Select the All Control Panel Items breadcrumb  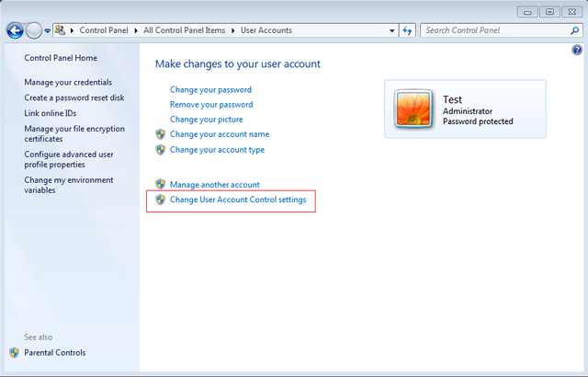tap(185, 30)
